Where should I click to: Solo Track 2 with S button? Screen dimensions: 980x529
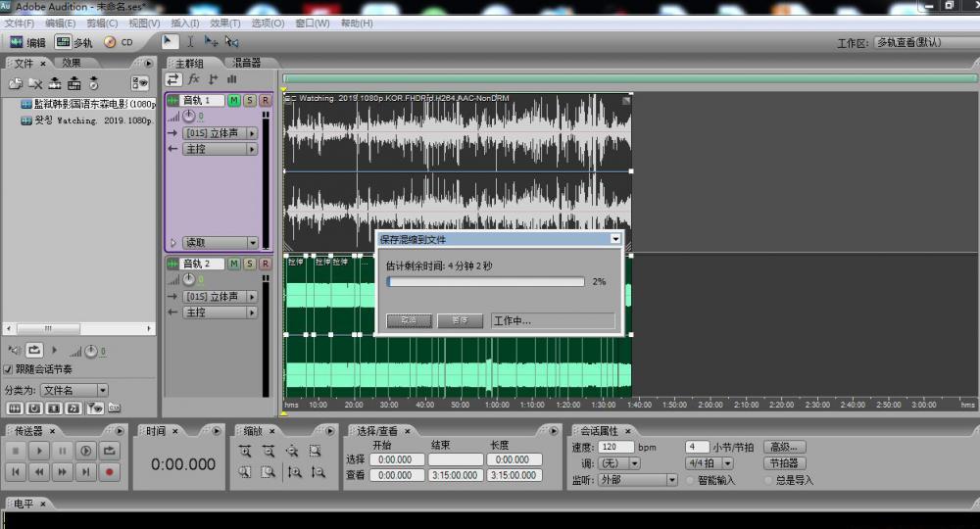coord(249,264)
